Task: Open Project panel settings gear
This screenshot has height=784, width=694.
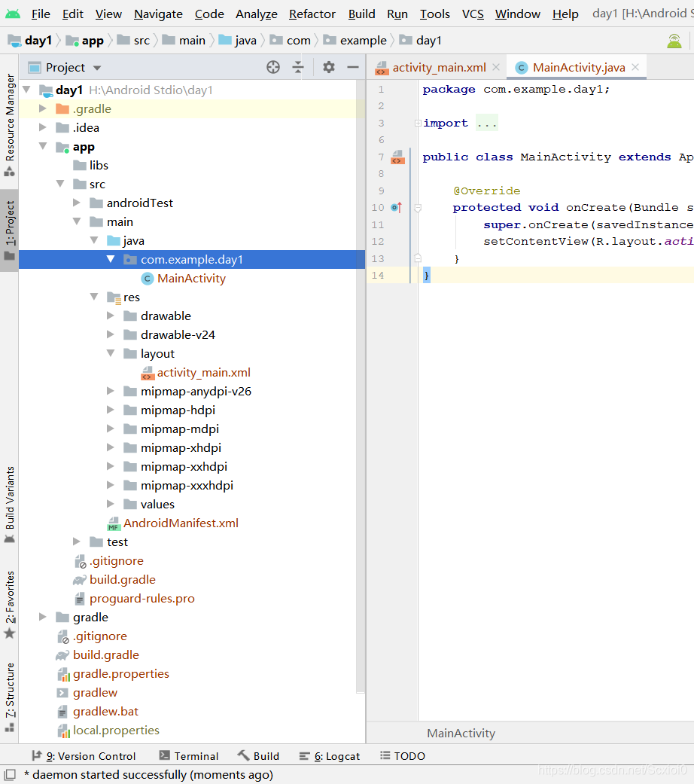Action: (x=329, y=67)
